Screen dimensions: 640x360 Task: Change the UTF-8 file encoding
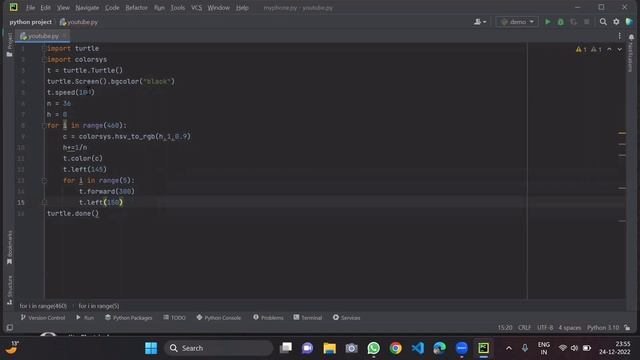545,328
